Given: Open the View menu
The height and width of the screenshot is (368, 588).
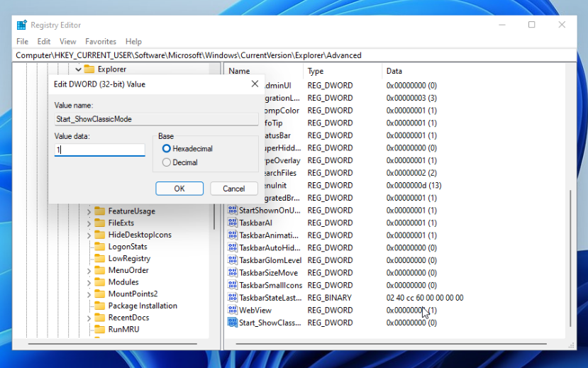Looking at the screenshot, I should pyautogui.click(x=67, y=41).
